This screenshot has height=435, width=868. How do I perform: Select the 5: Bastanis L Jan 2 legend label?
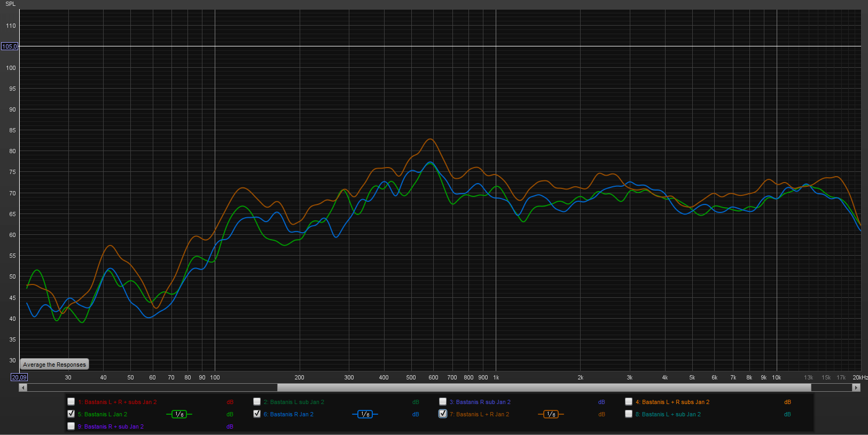103,414
